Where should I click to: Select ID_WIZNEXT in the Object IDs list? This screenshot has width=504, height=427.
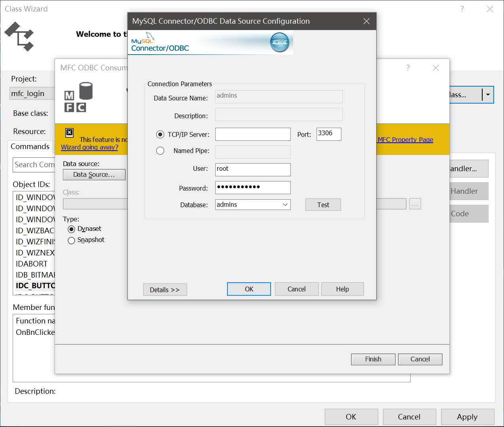coord(34,253)
